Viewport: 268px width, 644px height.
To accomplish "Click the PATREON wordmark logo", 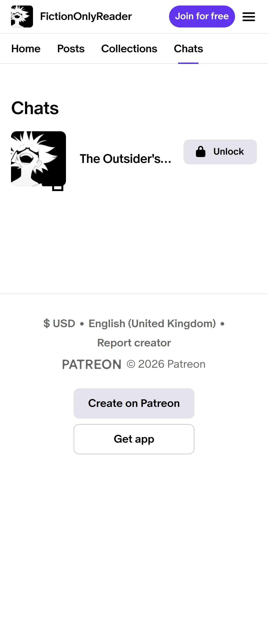I will coord(91,364).
